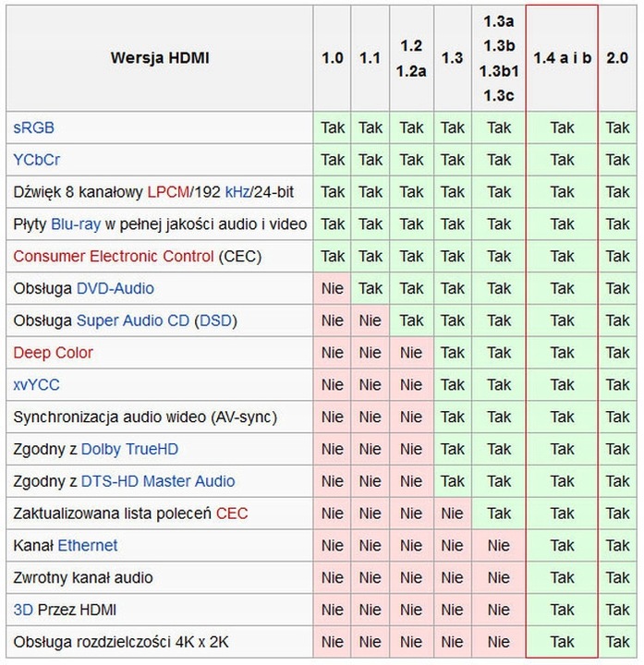The image size is (644, 665).
Task: Click the Wersja HDMI header cell
Action: click(160, 57)
